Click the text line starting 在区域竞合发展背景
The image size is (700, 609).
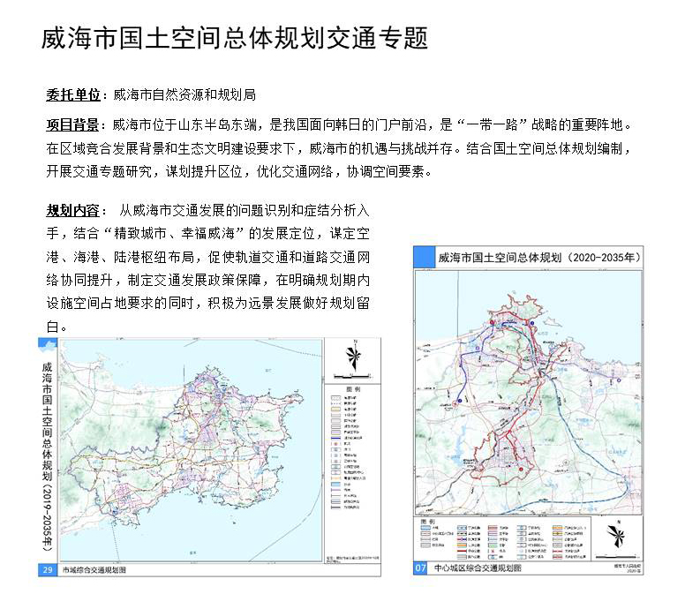[x=339, y=148]
